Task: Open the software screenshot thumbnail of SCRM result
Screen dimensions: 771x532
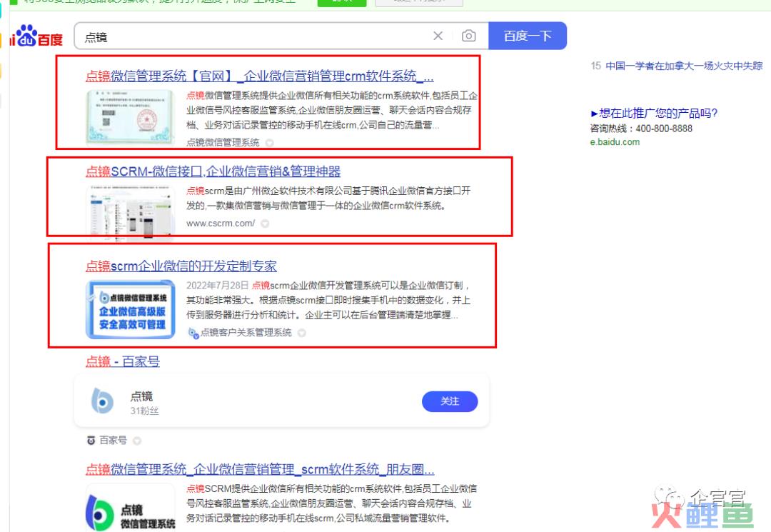Action: pos(130,212)
